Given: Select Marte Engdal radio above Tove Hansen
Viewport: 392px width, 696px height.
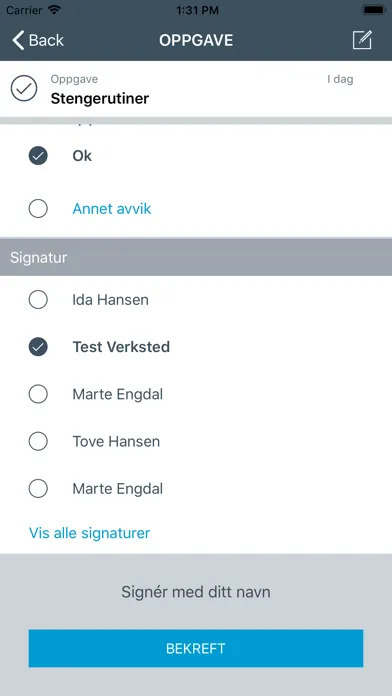Looking at the screenshot, I should [x=38, y=394].
